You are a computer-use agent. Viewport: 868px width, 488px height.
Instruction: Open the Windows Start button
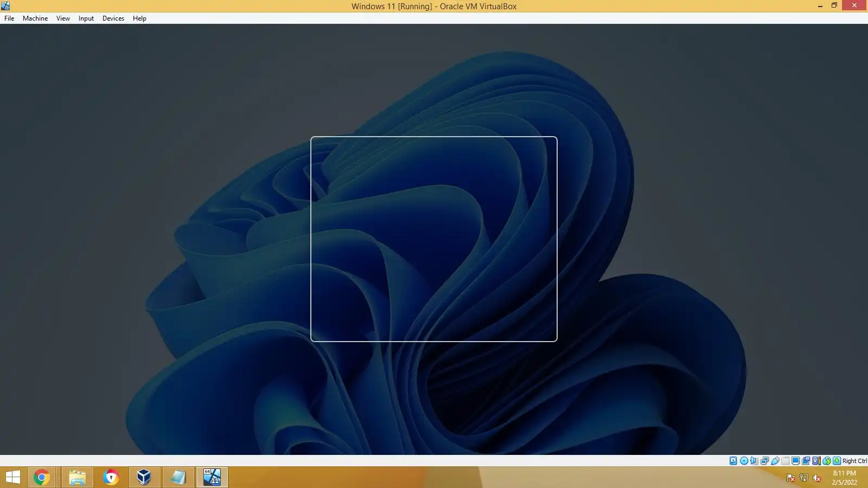click(x=12, y=477)
